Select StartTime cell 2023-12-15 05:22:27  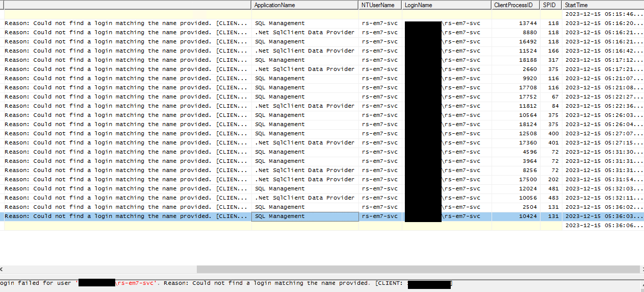[603, 96]
